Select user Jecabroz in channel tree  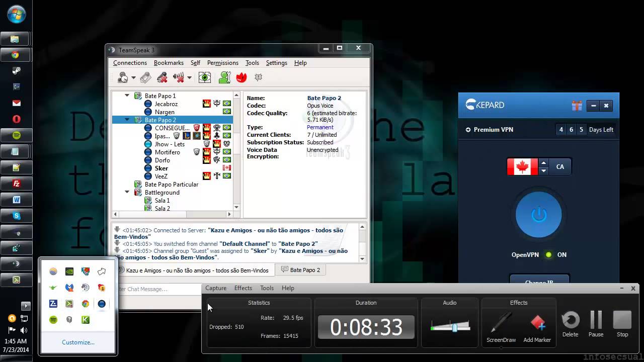166,104
